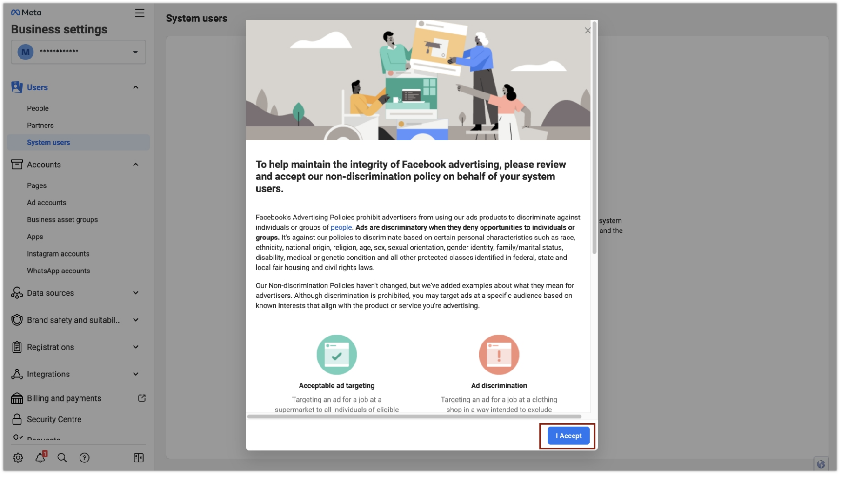Close the non-discrimination policy dialog
This screenshot has width=868, height=502.
[x=588, y=31]
